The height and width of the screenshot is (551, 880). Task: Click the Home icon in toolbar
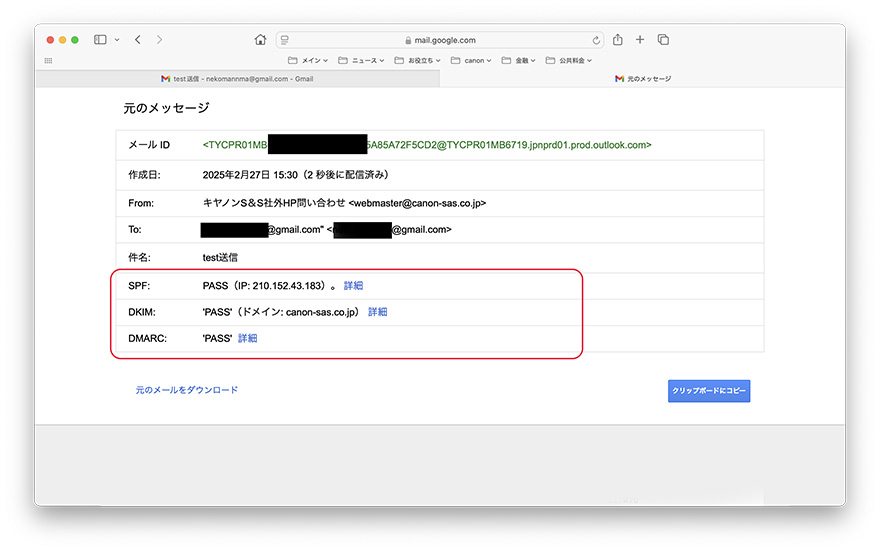(x=260, y=40)
